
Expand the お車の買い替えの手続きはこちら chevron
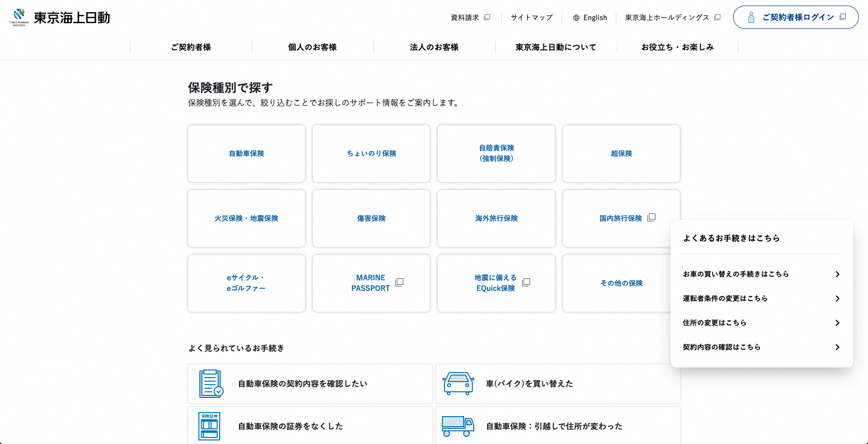tap(838, 274)
